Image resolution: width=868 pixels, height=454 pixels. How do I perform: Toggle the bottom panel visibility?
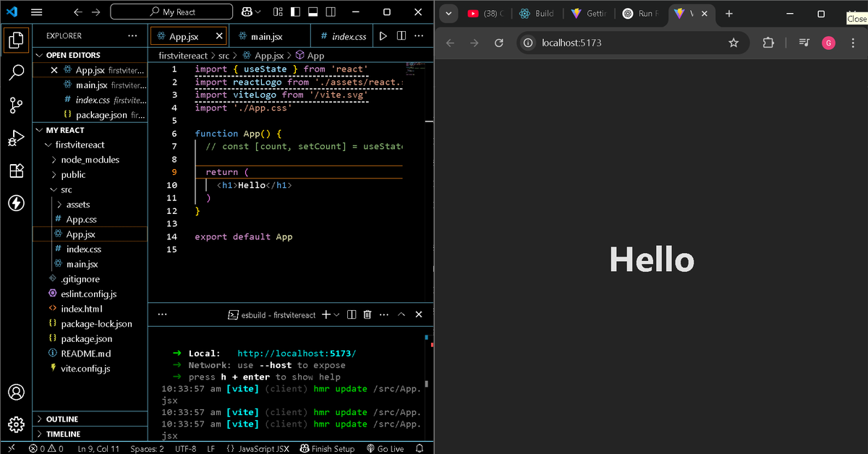312,12
